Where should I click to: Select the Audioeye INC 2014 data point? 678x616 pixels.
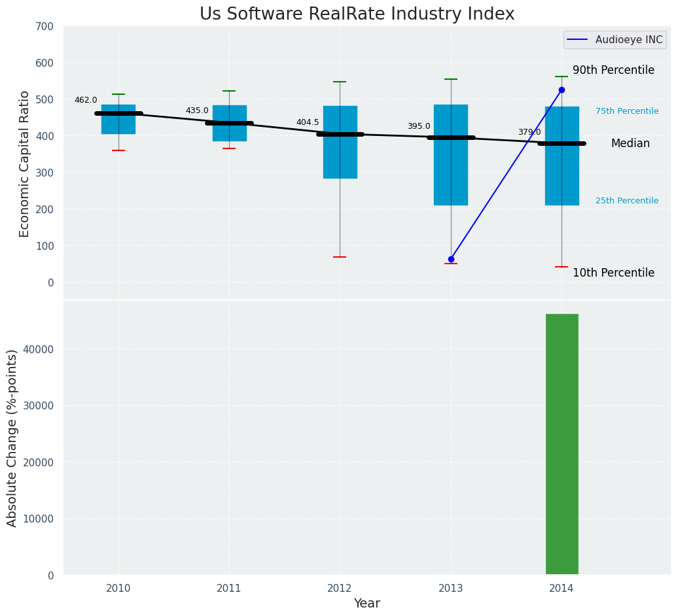click(562, 90)
